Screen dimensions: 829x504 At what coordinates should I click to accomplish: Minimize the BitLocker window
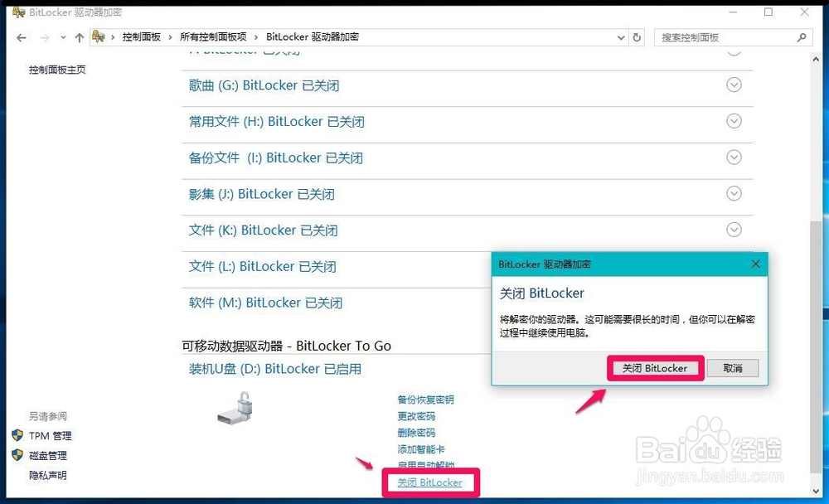coord(733,12)
